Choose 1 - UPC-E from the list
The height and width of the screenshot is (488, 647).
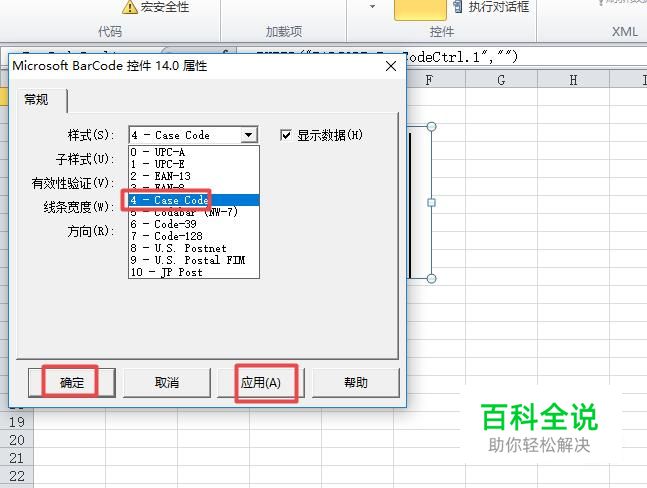point(194,164)
